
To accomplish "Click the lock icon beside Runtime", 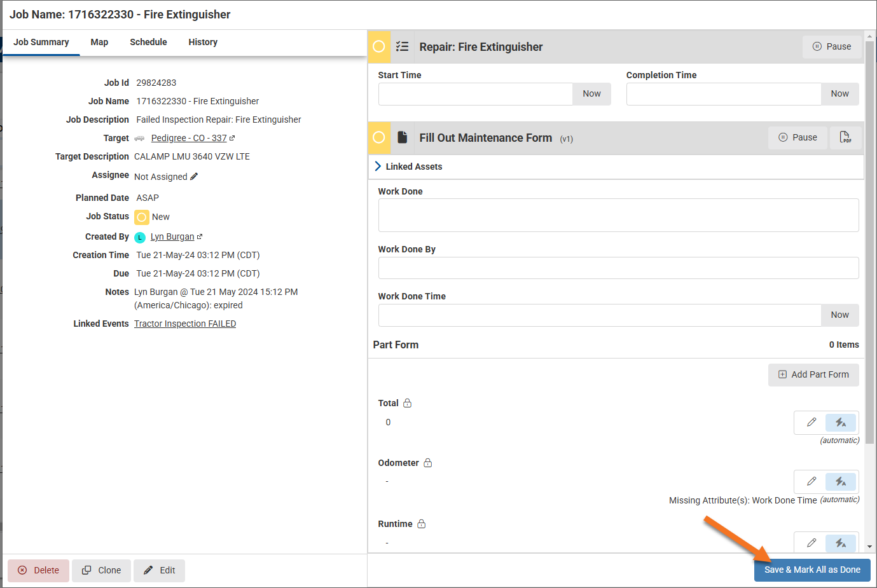I will click(422, 524).
